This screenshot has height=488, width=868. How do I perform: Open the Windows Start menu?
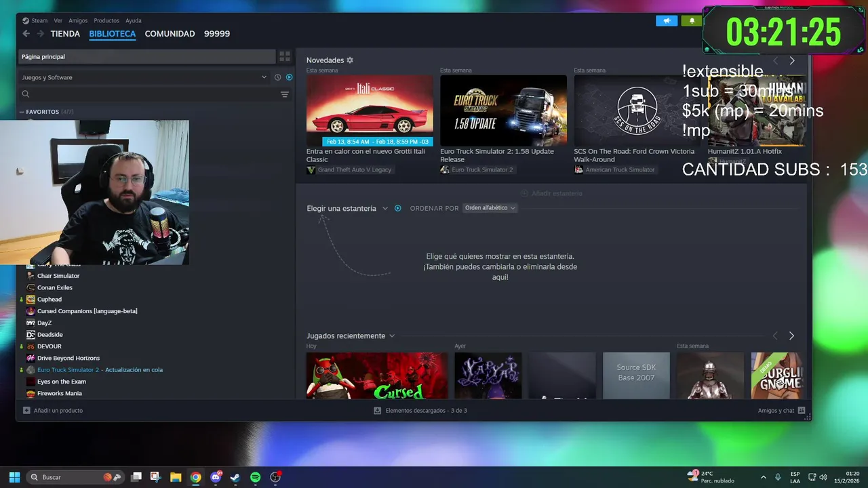coord(14,477)
